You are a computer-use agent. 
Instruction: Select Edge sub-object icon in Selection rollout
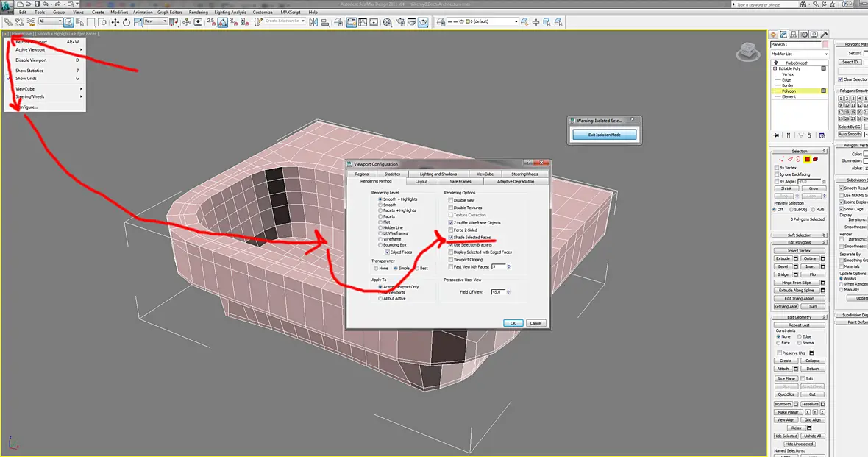(790, 159)
